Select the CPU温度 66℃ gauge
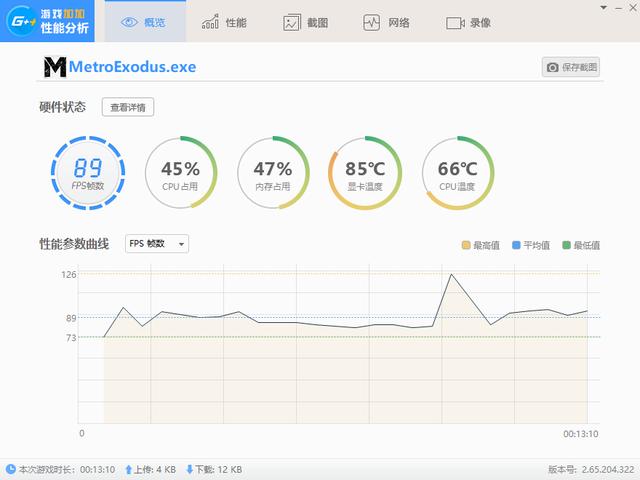Screen dimensions: 640x480 pyautogui.click(x=458, y=173)
